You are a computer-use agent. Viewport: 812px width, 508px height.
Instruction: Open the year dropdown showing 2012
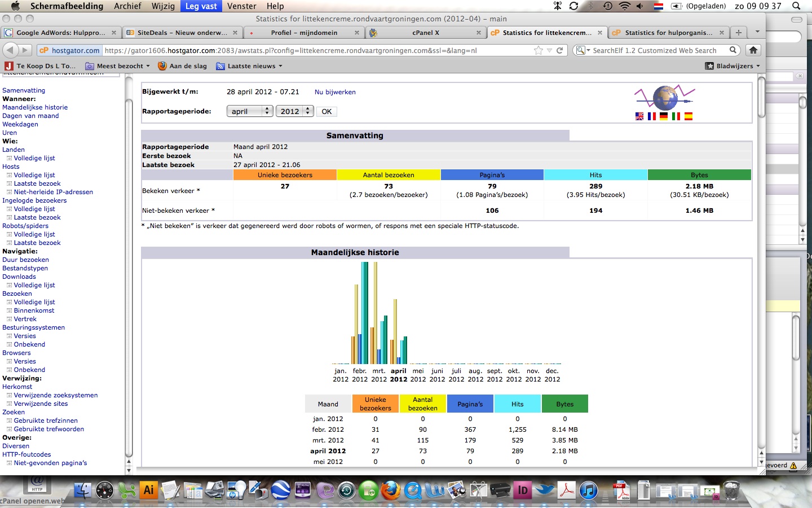pos(294,111)
